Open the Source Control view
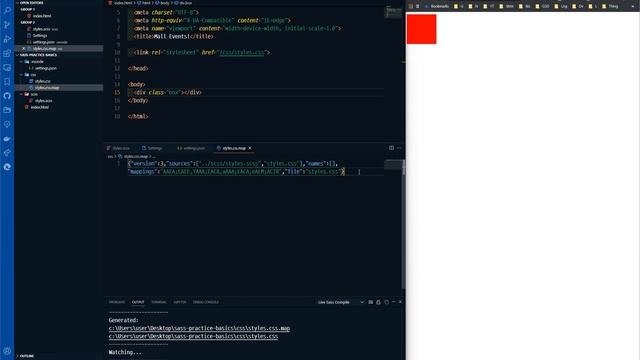Image resolution: width=640 pixels, height=360 pixels. point(7,24)
